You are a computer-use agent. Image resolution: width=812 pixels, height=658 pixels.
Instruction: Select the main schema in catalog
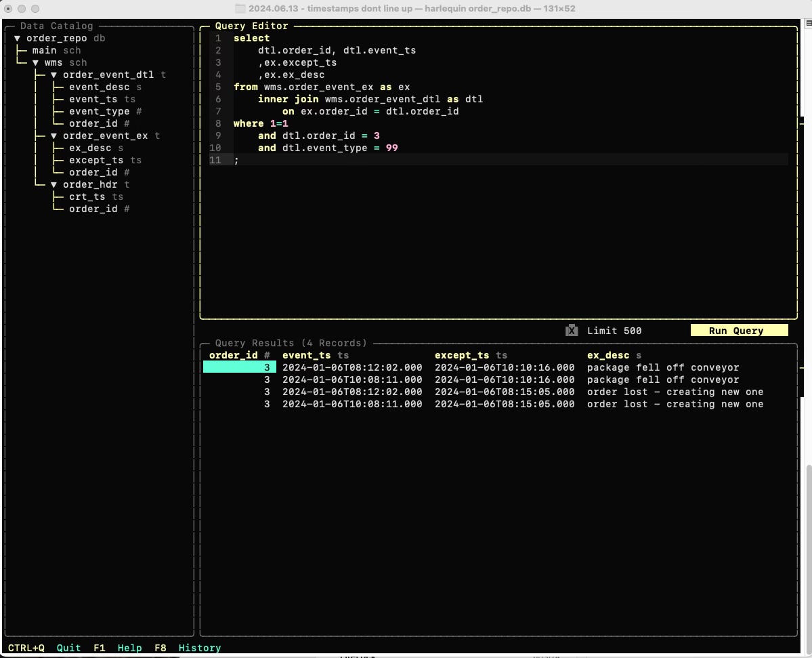[x=56, y=50]
